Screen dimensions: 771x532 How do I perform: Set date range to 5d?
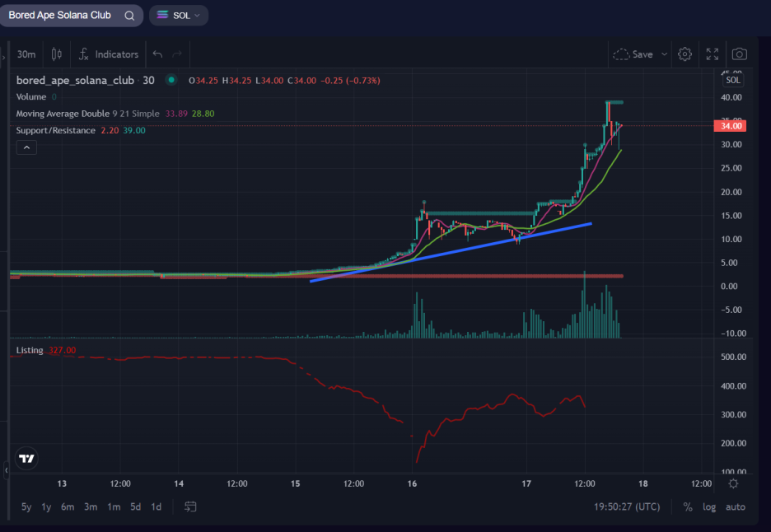(x=135, y=506)
